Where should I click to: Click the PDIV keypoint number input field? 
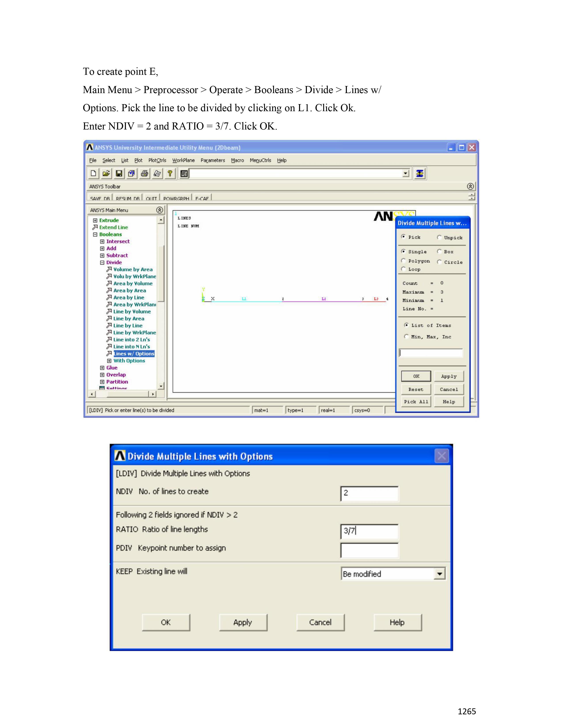tap(369, 550)
